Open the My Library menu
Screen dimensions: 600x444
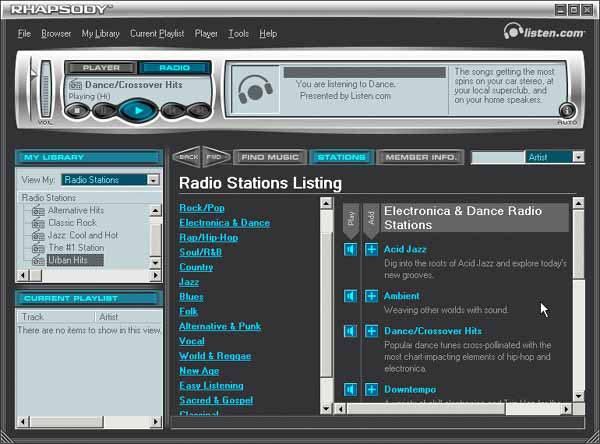[x=100, y=34]
